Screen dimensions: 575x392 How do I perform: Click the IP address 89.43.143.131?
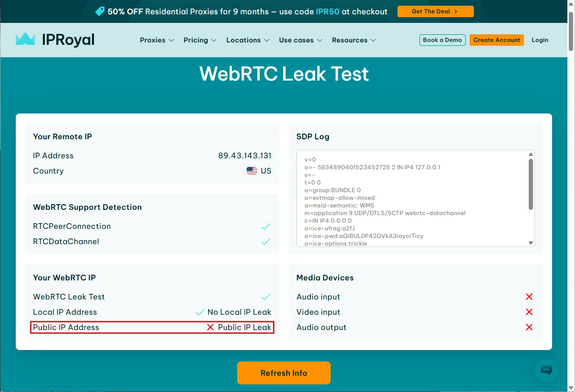click(x=245, y=155)
